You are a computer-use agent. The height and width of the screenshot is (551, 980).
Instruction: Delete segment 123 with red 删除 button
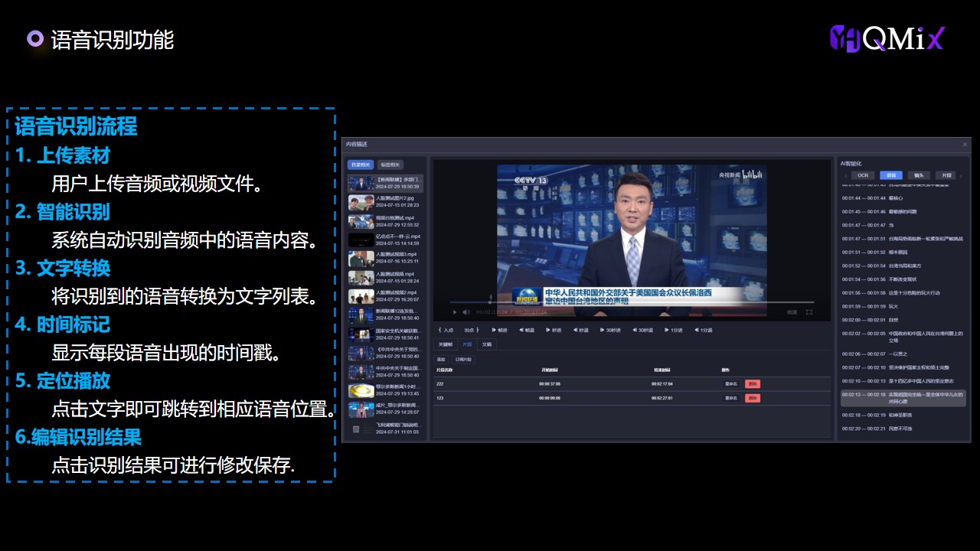(753, 398)
